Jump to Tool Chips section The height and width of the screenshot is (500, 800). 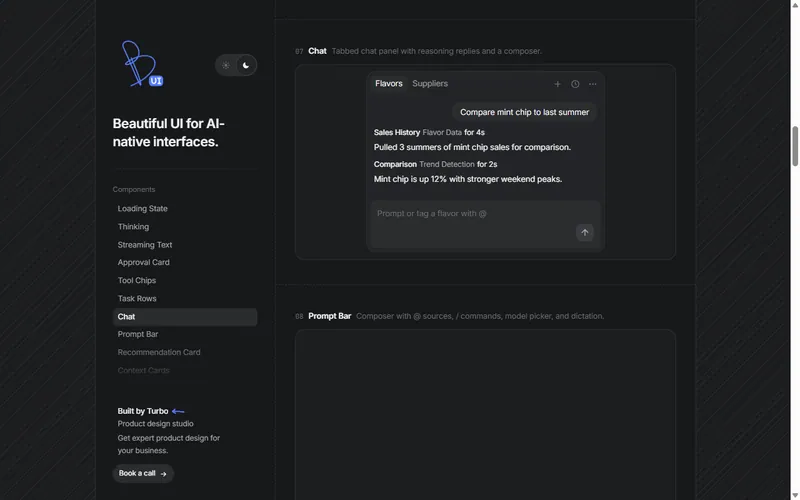coord(137,281)
